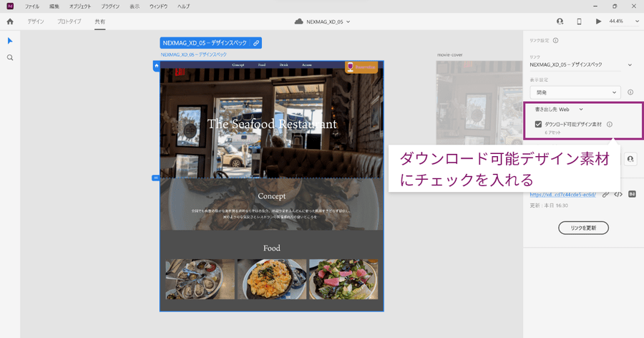Click the 6 アセット count text
The height and width of the screenshot is (338, 644).
(552, 132)
